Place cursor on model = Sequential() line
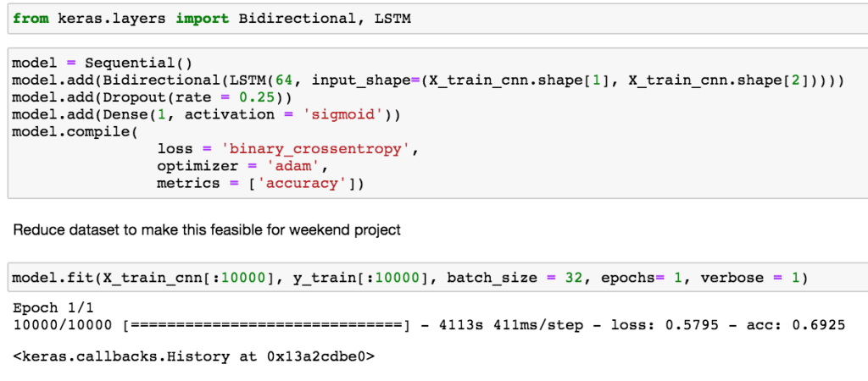Screen dimensions: 868x381 (x=102, y=63)
